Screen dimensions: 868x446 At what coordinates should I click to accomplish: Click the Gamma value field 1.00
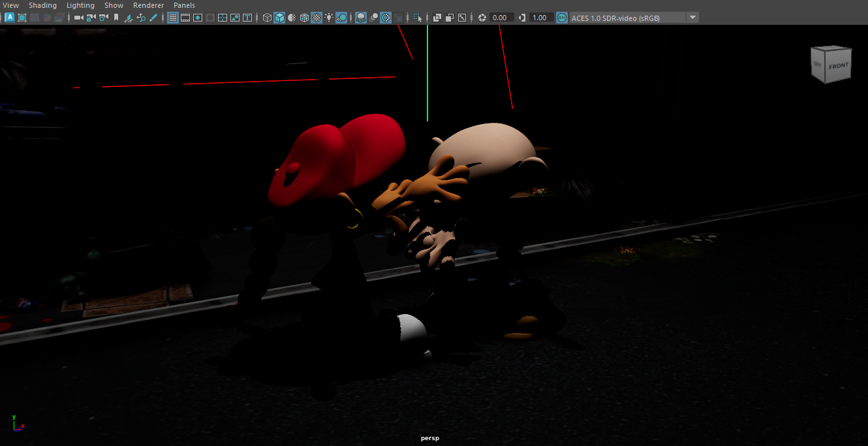click(542, 18)
